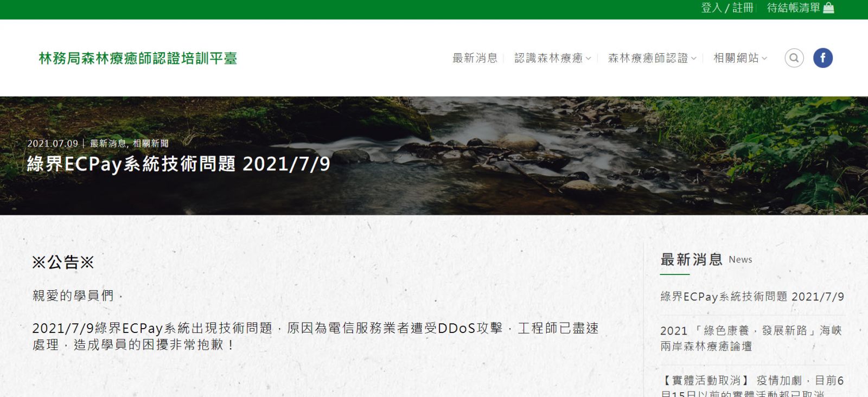Go to the 林務局森林療癒師認證培訓平臺 home logo
Image resolution: width=868 pixels, height=397 pixels.
tap(138, 59)
